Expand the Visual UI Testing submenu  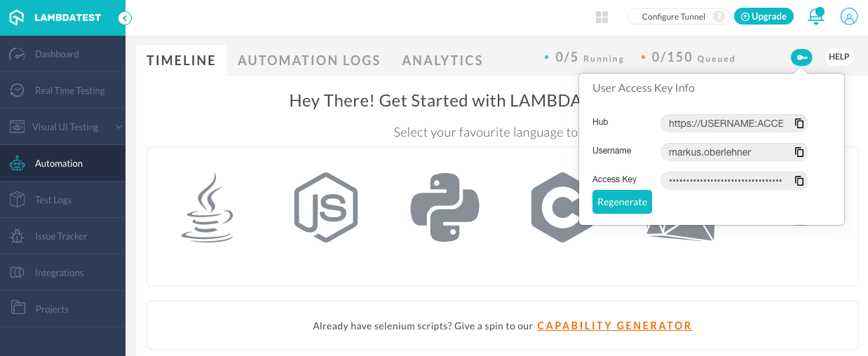tap(118, 127)
